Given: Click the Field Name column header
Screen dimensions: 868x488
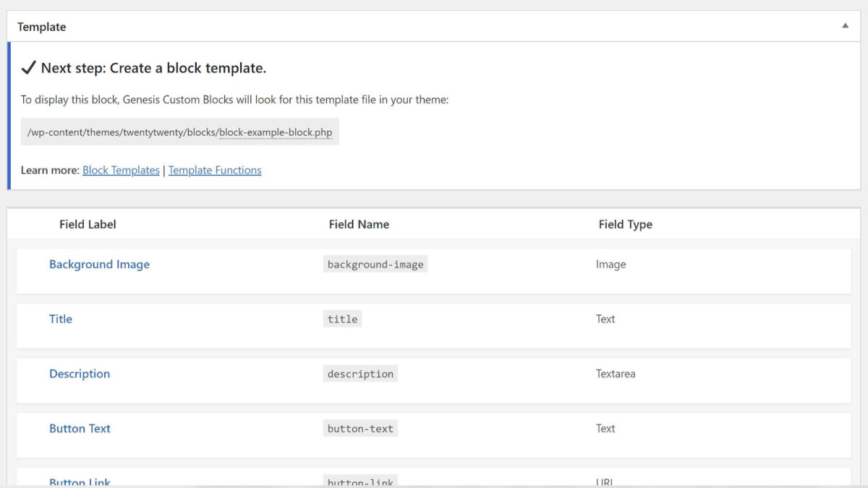Looking at the screenshot, I should pyautogui.click(x=359, y=224).
